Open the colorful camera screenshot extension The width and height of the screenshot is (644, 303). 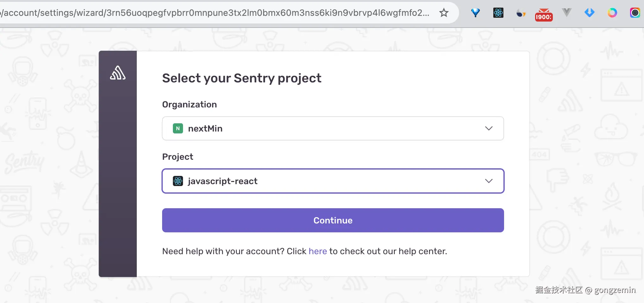click(635, 13)
